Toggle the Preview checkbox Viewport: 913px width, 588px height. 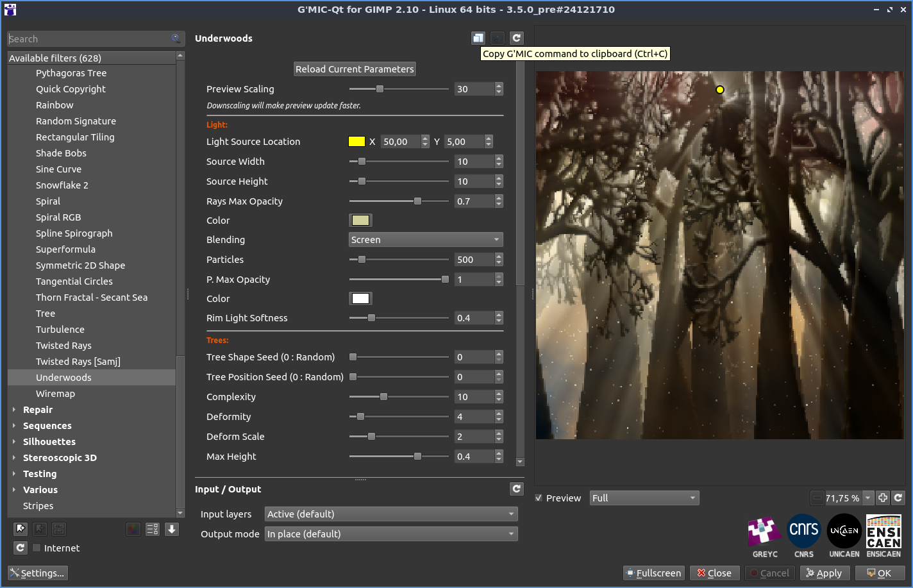[539, 498]
